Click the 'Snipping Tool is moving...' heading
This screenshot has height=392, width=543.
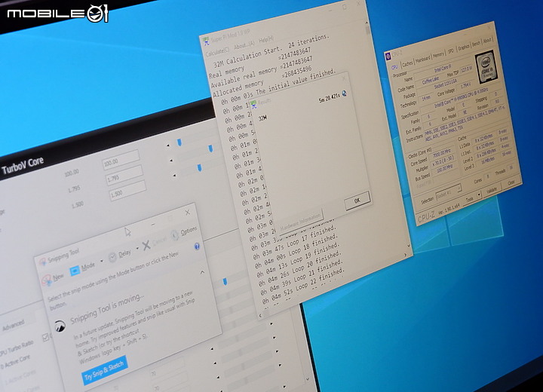tap(107, 308)
